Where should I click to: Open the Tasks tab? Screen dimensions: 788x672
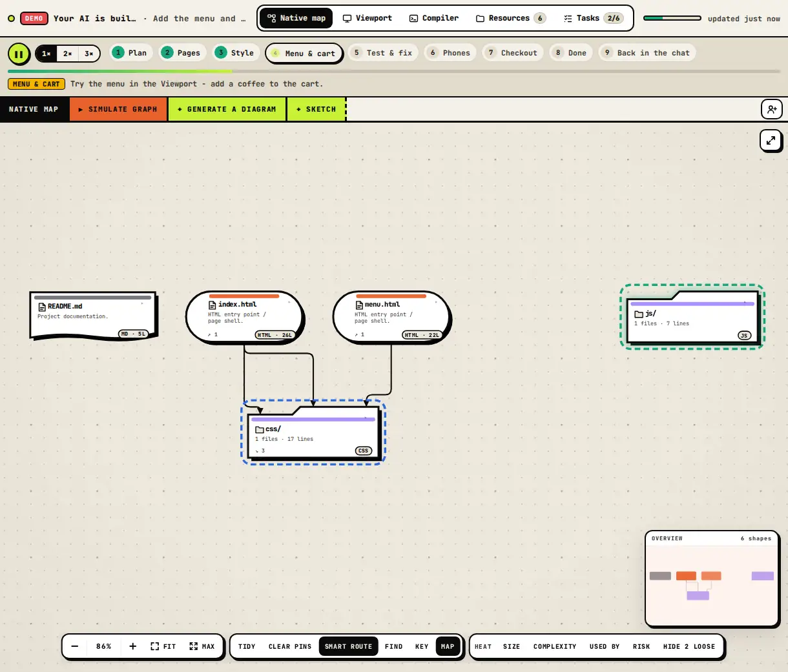[x=592, y=18]
